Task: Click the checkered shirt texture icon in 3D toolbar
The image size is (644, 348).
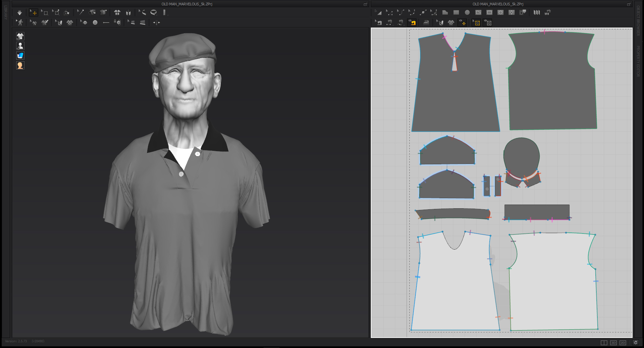Action: 70,23
